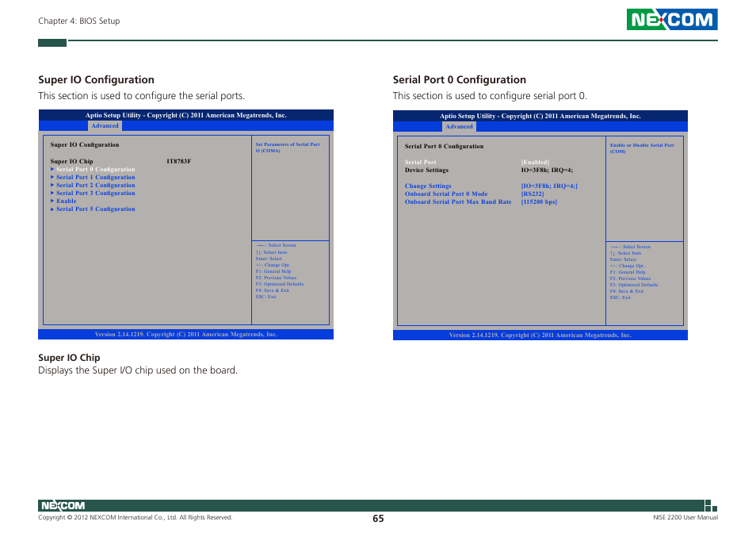Click the Super IO Chip label in BIOS
This screenshot has height=533, width=756.
(72, 161)
